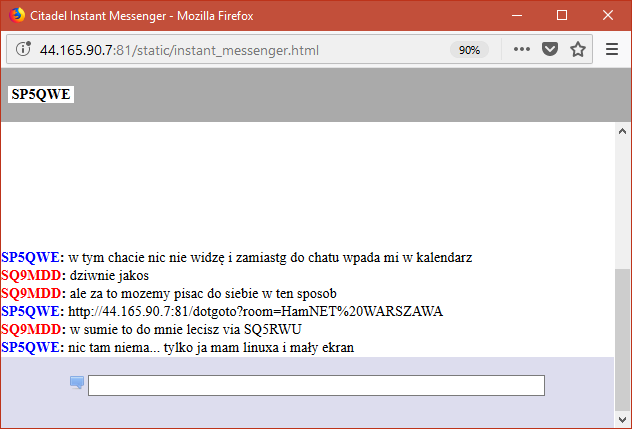Focus the chat message input field

(316, 386)
